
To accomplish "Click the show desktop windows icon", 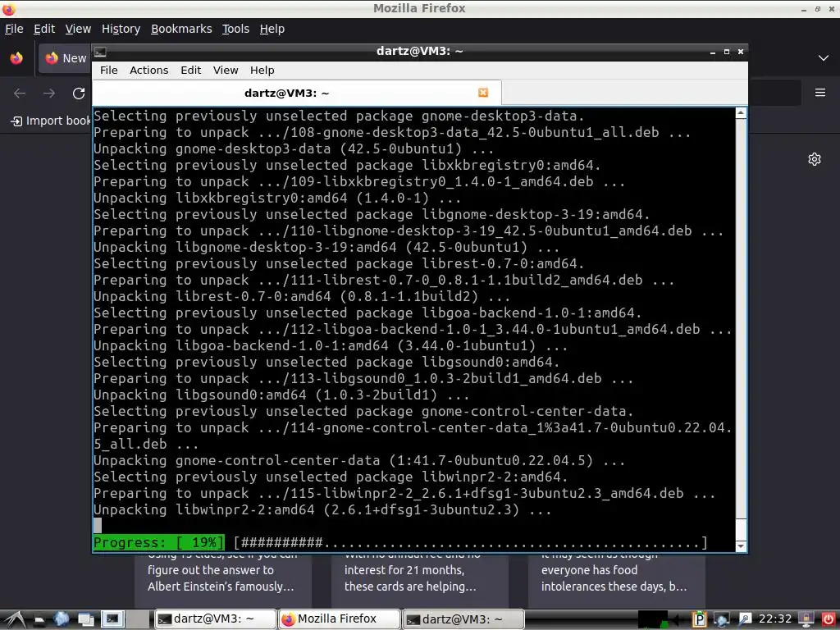I will [x=86, y=619].
